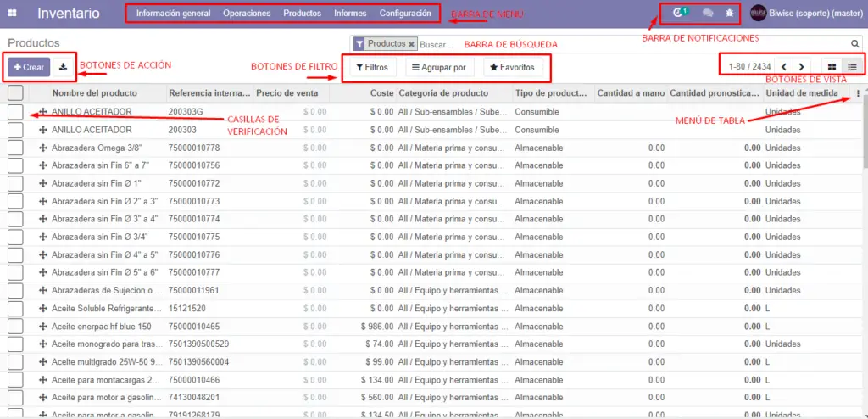Sort by Coste column header
This screenshot has height=419, width=868.
pyautogui.click(x=382, y=93)
